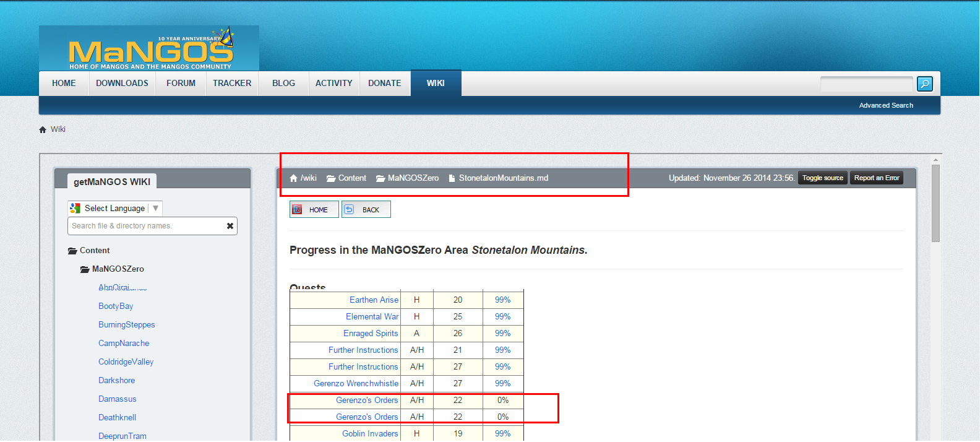The height and width of the screenshot is (442, 980).
Task: Open the Enraged Spirits quest link
Action: coord(371,333)
